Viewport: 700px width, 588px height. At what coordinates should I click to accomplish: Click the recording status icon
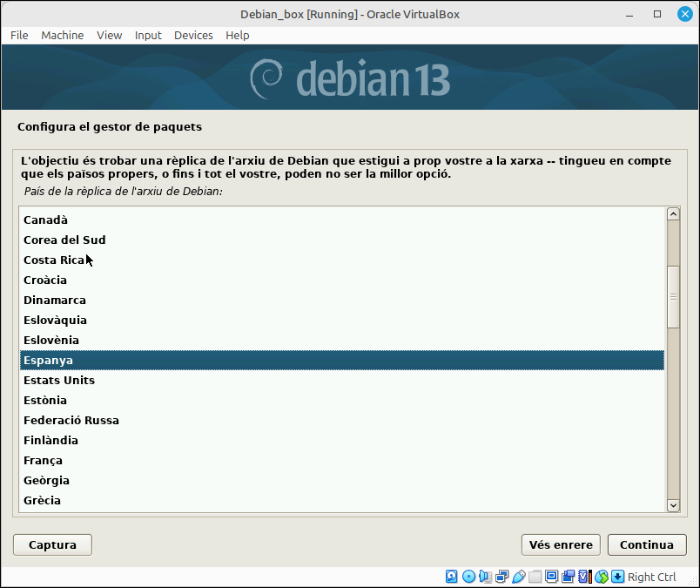tap(568, 577)
